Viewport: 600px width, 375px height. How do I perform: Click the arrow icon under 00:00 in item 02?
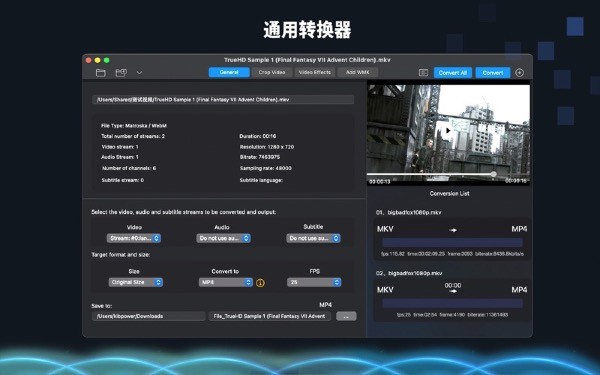point(453,291)
